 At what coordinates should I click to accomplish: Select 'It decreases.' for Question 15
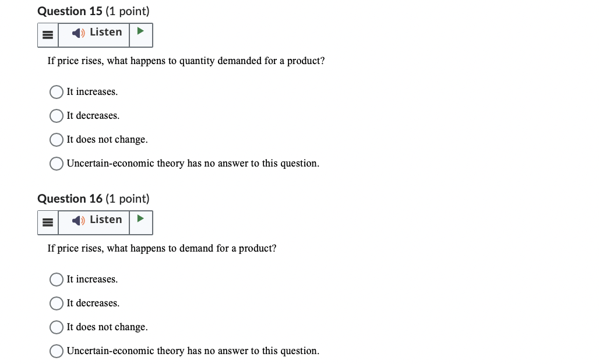tap(56, 115)
